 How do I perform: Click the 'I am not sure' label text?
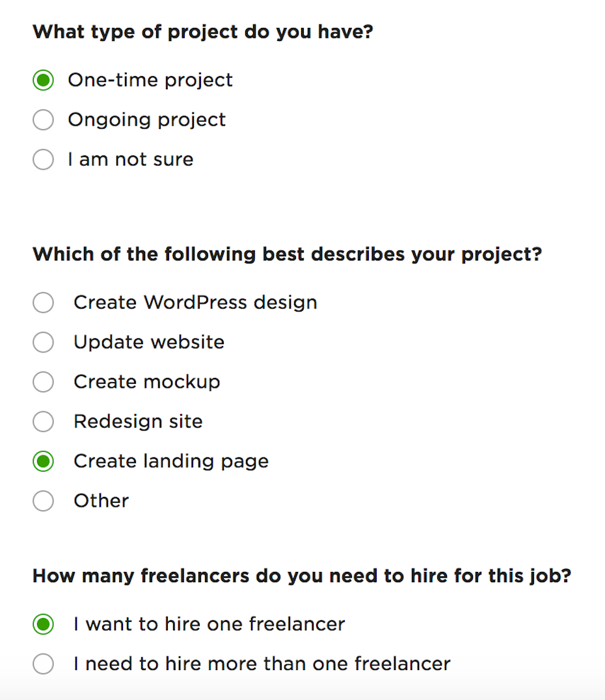point(130,159)
